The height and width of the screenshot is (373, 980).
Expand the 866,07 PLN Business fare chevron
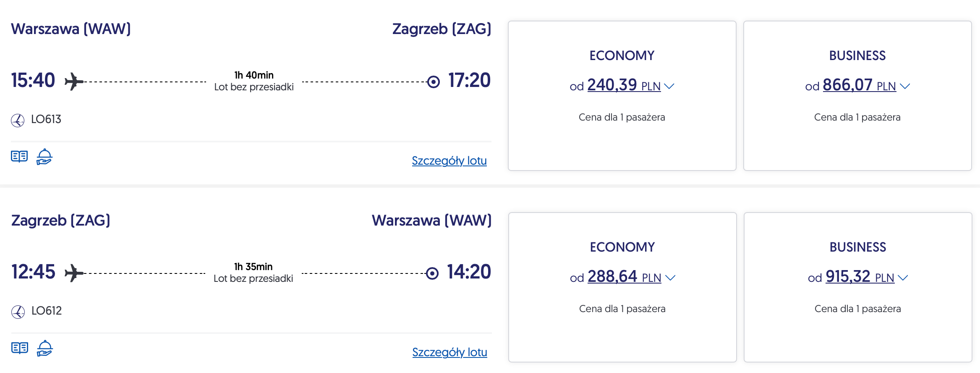[x=905, y=86]
